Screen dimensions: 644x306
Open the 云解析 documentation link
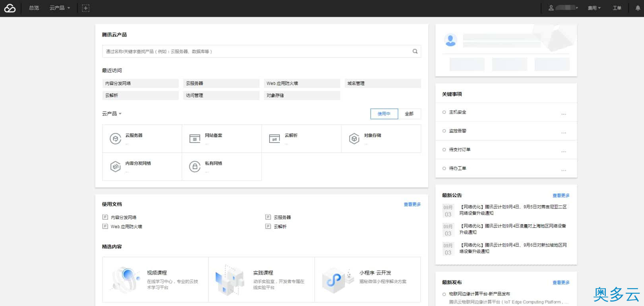point(280,227)
